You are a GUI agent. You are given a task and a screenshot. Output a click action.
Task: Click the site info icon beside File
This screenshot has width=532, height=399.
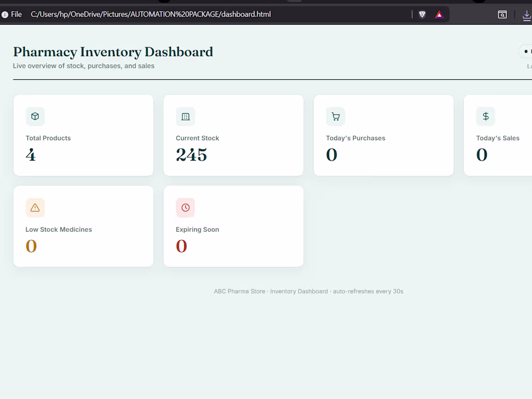tap(5, 15)
